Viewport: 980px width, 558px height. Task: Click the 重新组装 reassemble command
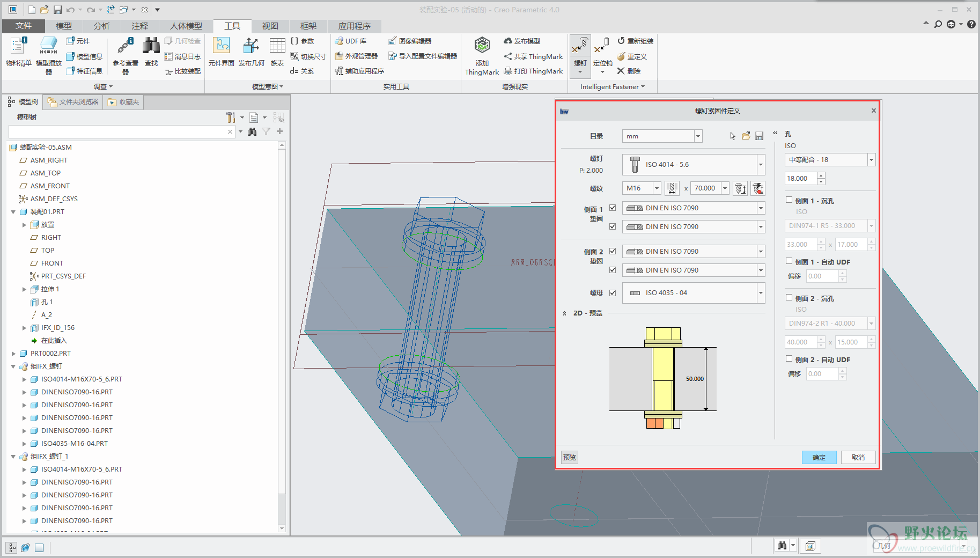pos(636,41)
